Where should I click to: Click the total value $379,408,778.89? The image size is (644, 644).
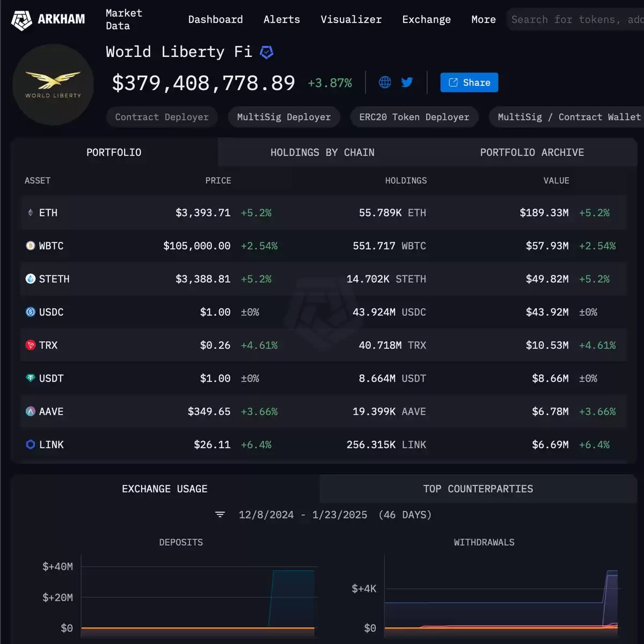coord(203,83)
